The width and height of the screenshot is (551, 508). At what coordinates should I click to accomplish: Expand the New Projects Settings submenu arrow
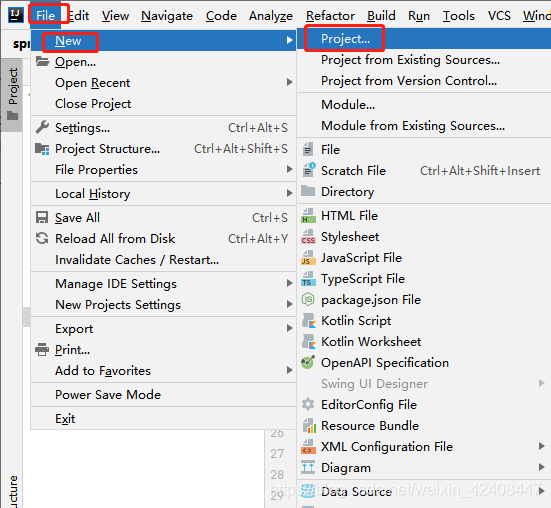pyautogui.click(x=289, y=304)
